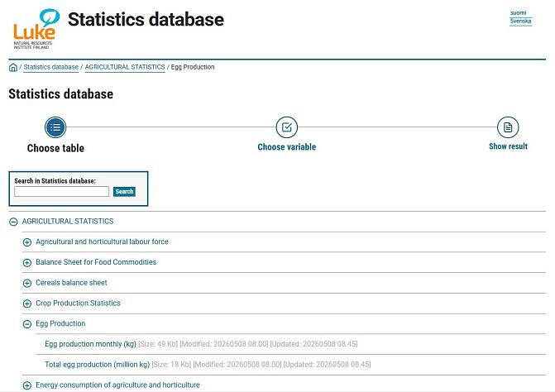Collapse Egg Production minus icon
The width and height of the screenshot is (555, 392).
(27, 324)
